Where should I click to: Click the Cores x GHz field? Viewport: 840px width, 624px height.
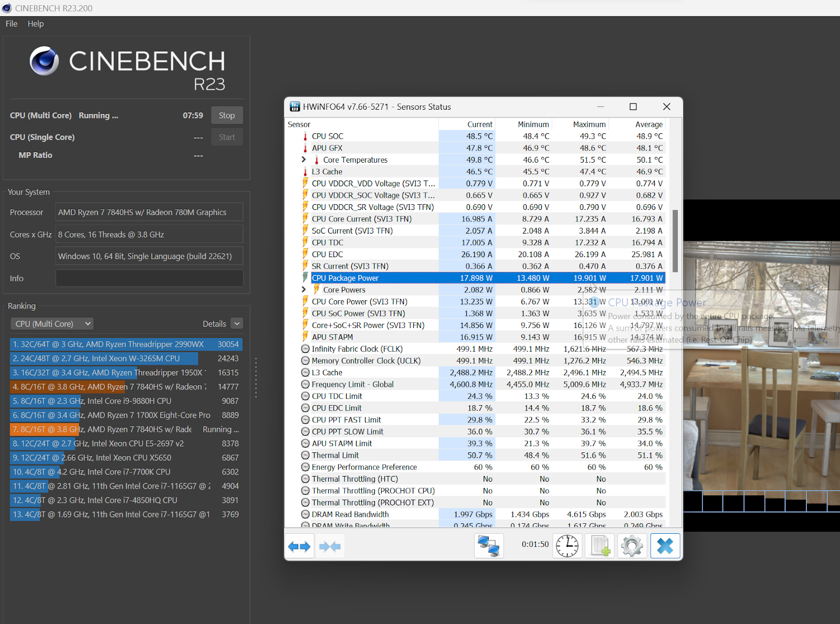(150, 234)
